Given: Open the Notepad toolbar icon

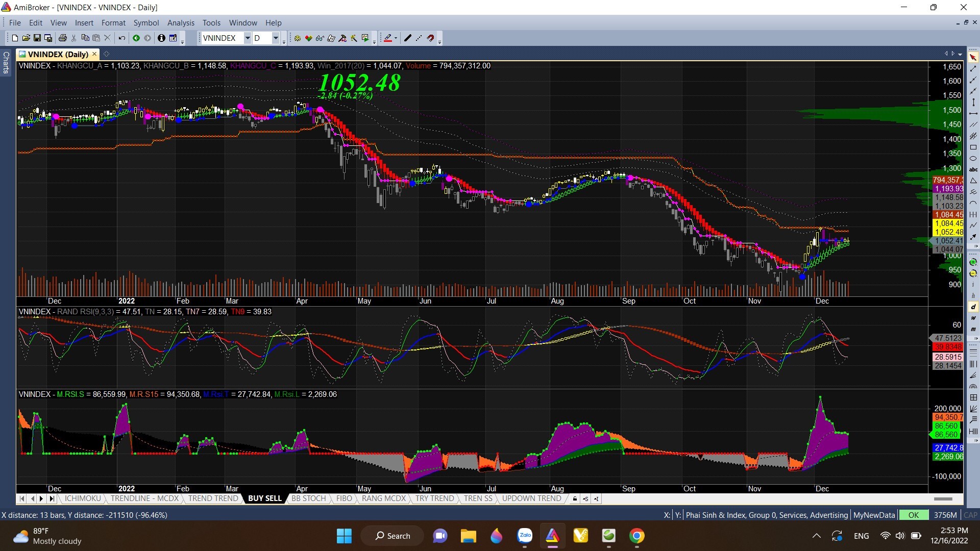Looking at the screenshot, I should [x=173, y=38].
